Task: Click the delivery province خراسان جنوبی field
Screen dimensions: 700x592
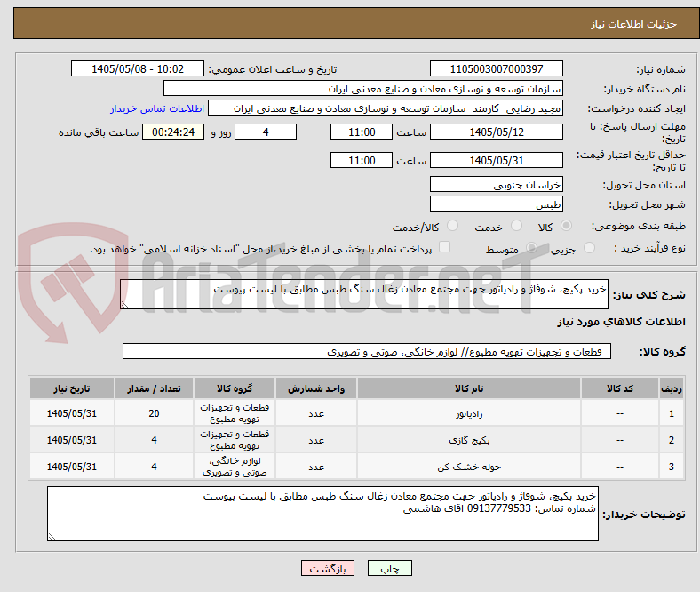Action: 497,184
